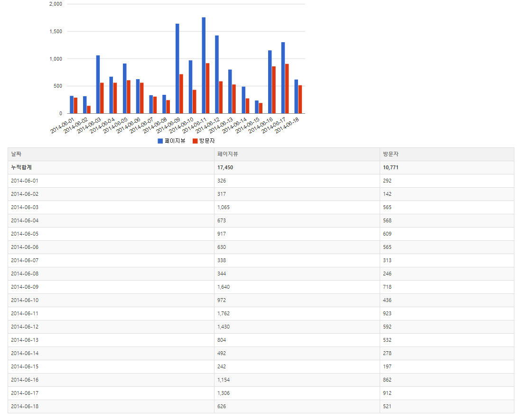Screen dimensions: 522x420
Task: Click the 17,450 total page views cell
Action: (x=225, y=167)
